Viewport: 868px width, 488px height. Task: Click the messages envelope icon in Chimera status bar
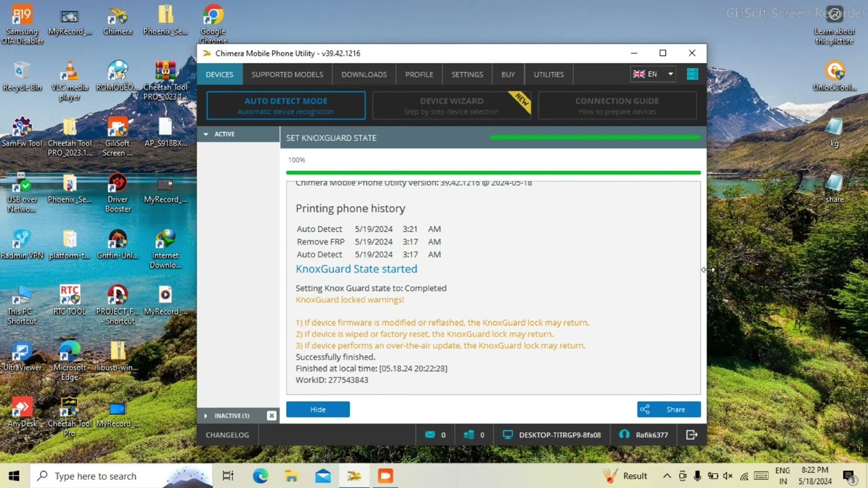[430, 434]
